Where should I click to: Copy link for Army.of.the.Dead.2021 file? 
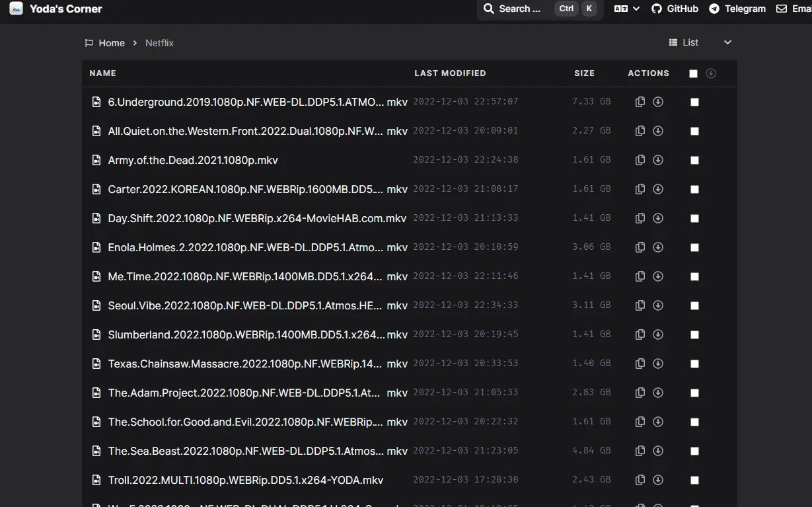pos(640,160)
